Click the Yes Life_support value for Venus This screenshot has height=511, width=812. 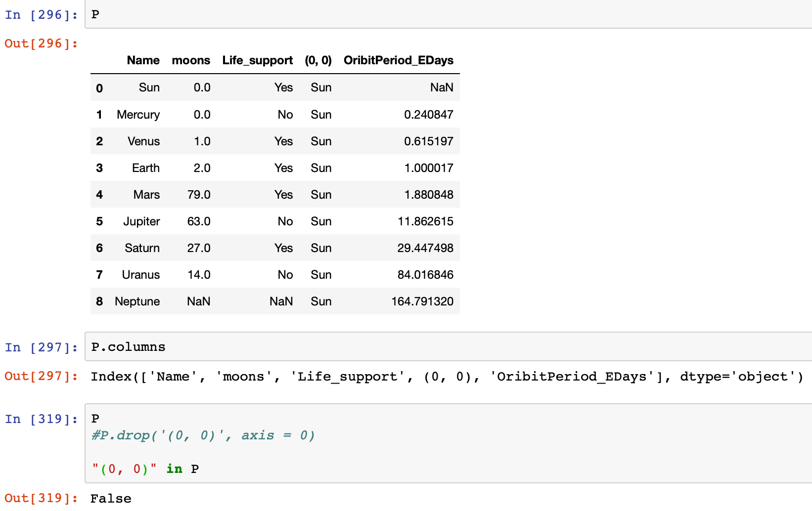coord(283,141)
